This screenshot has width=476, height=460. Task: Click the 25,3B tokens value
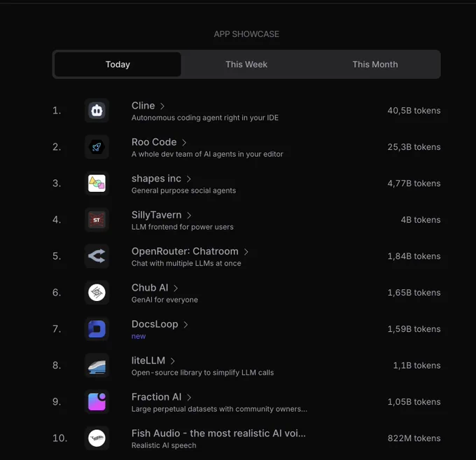[414, 147]
